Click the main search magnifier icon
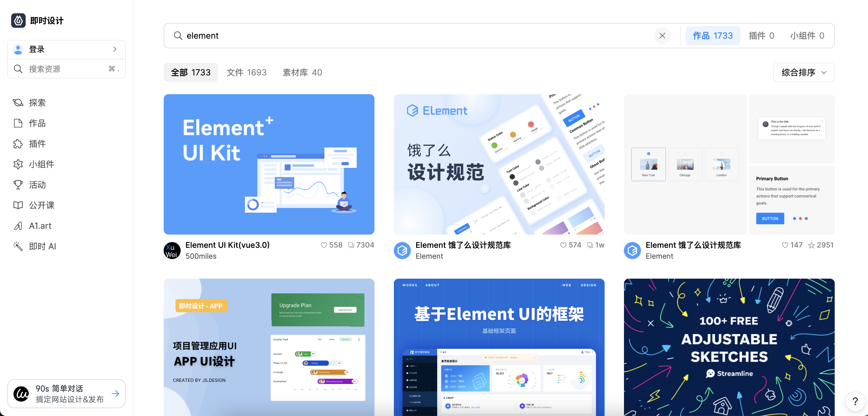Screen dimensions: 868x416 178,35
